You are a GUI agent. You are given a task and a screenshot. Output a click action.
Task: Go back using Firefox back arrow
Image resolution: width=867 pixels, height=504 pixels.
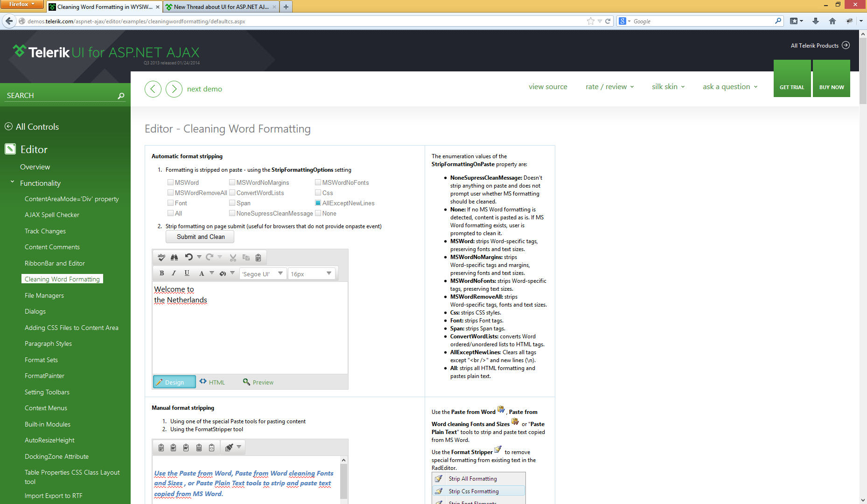[x=9, y=21]
